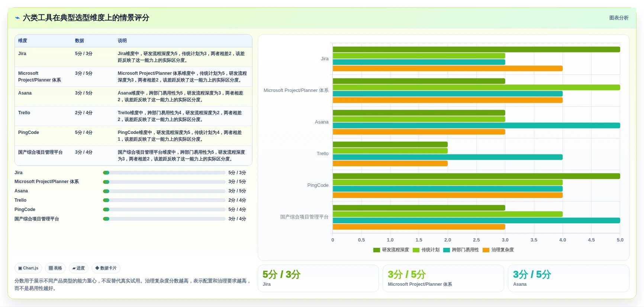Open the Jira 5分 / 3分 data card

click(318, 278)
